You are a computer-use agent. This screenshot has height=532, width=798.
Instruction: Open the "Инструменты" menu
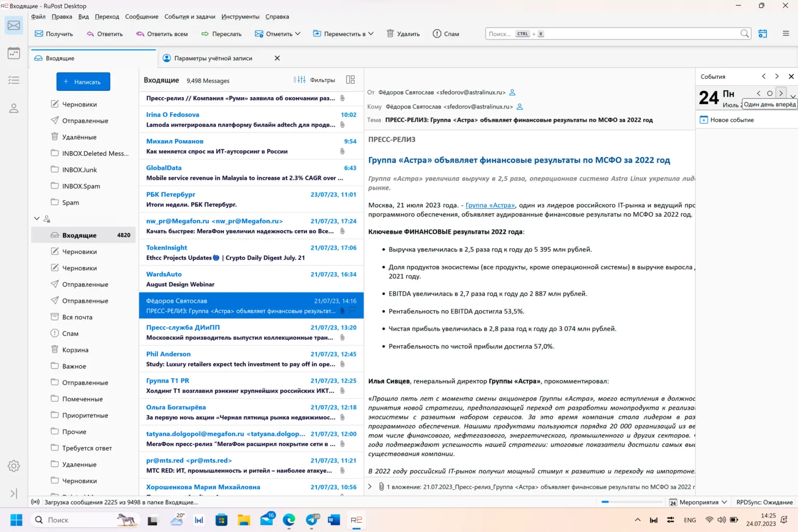point(240,17)
